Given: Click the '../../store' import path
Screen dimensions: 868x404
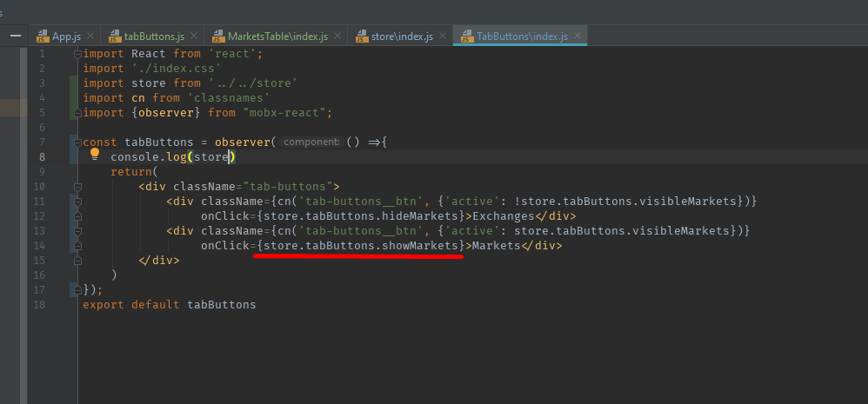Looking at the screenshot, I should [254, 83].
